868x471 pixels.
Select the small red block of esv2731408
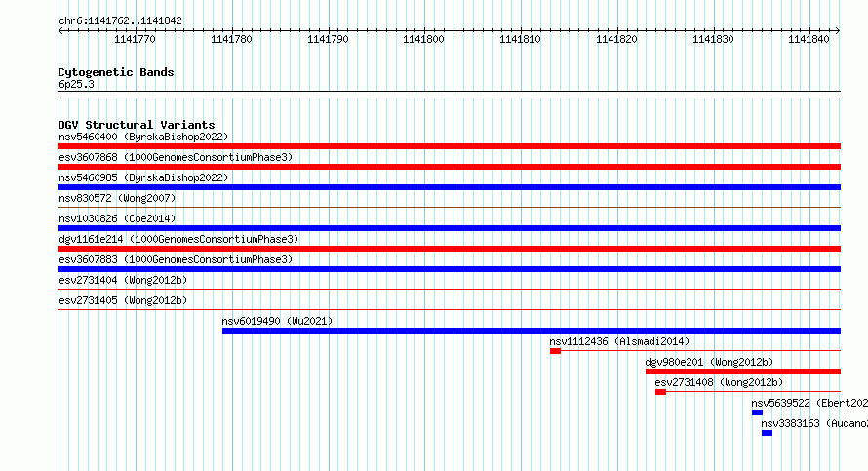660,392
